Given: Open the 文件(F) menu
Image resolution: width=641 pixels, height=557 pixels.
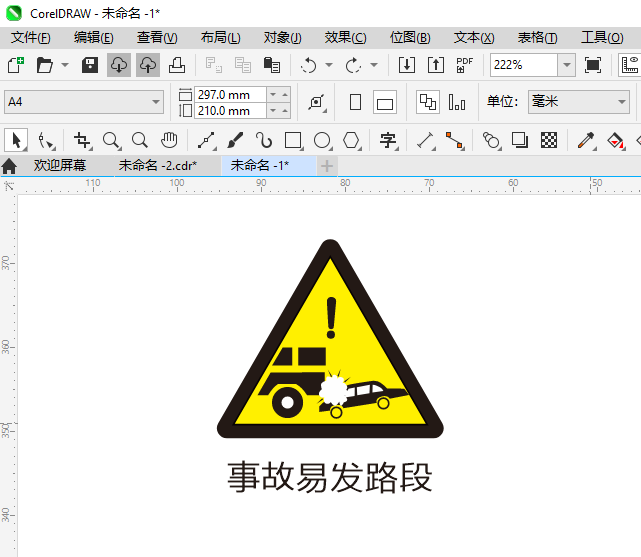Looking at the screenshot, I should 31,38.
